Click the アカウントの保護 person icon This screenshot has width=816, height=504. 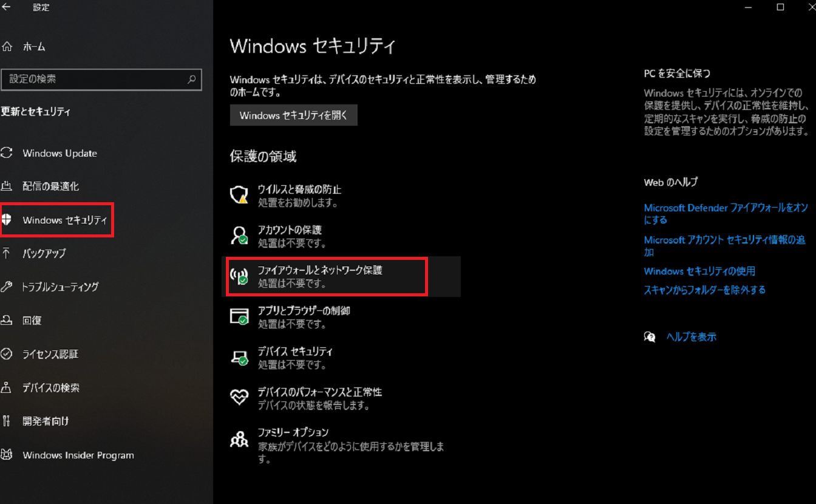point(239,236)
